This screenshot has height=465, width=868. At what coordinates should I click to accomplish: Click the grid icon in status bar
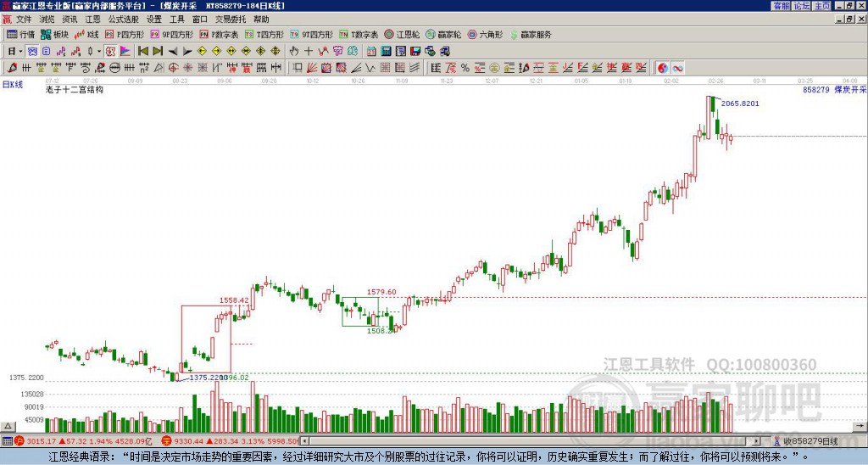[7, 441]
